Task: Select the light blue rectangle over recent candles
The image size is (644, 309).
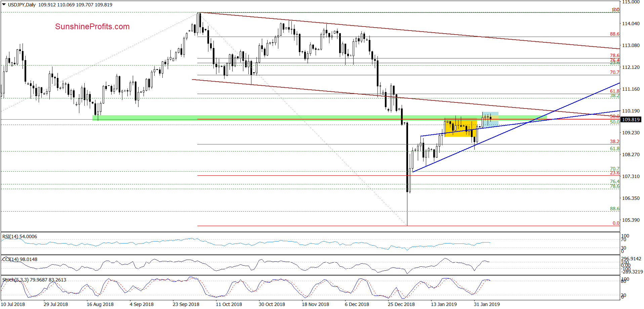Action: pos(490,119)
